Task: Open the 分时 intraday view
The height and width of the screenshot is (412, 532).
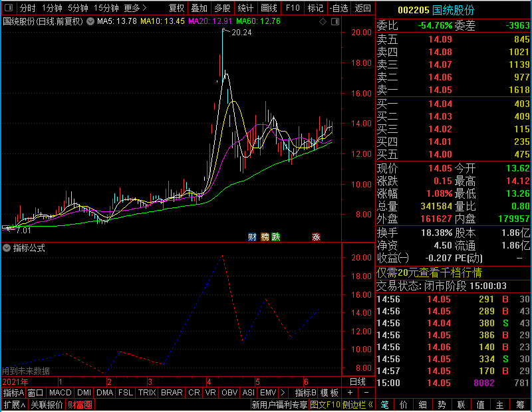Action: (x=27, y=8)
